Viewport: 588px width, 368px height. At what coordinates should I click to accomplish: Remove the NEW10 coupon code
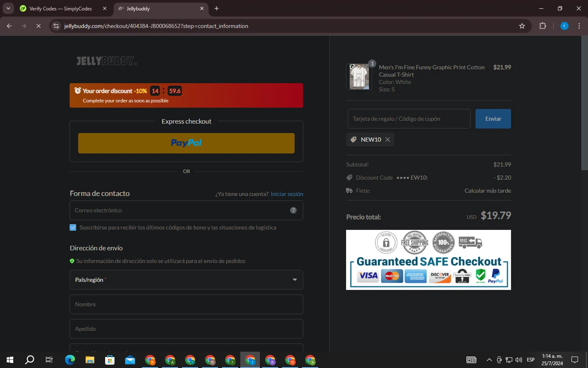tap(388, 140)
